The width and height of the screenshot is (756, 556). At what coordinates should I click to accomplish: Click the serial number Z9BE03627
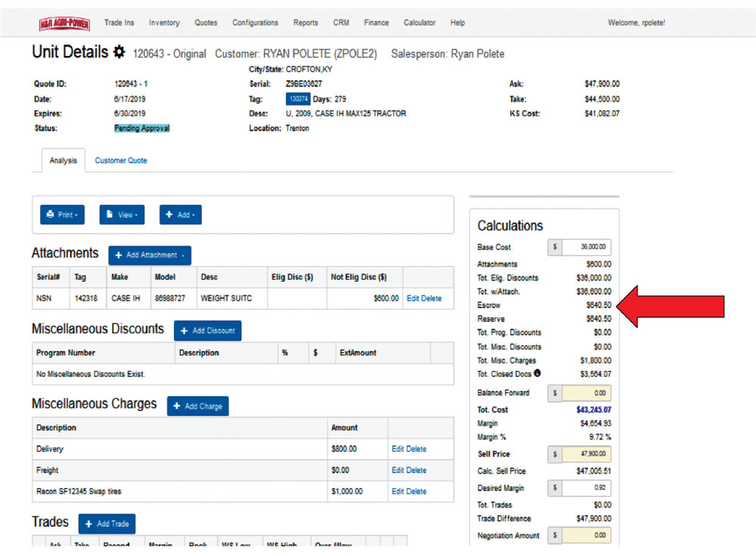point(304,84)
